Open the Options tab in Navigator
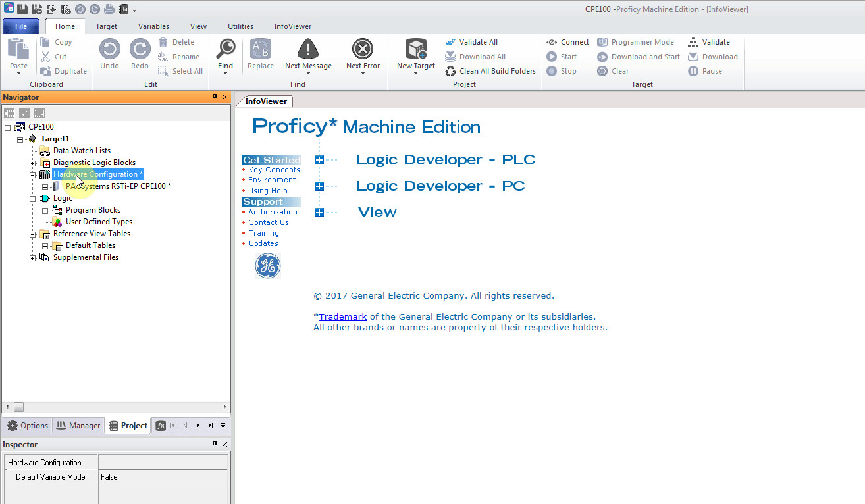 pos(28,426)
